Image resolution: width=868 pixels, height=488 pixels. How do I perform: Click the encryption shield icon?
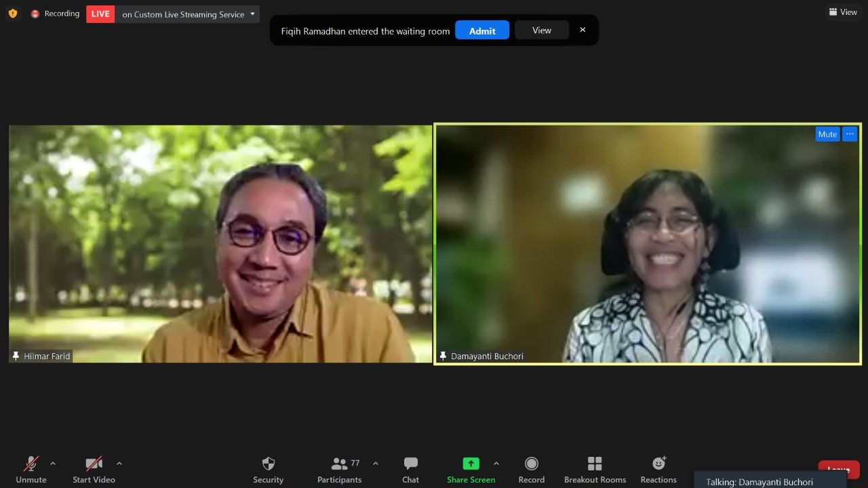pyautogui.click(x=12, y=14)
